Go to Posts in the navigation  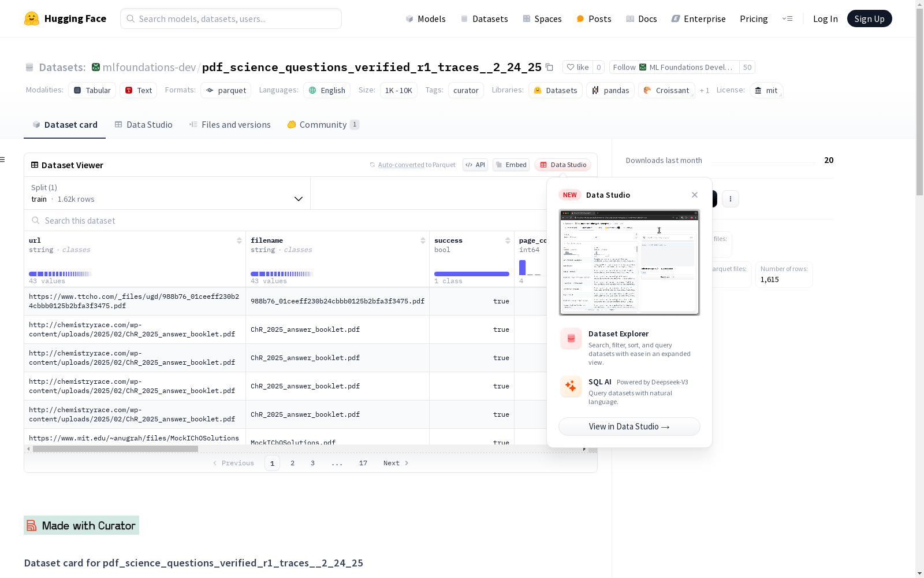594,18
